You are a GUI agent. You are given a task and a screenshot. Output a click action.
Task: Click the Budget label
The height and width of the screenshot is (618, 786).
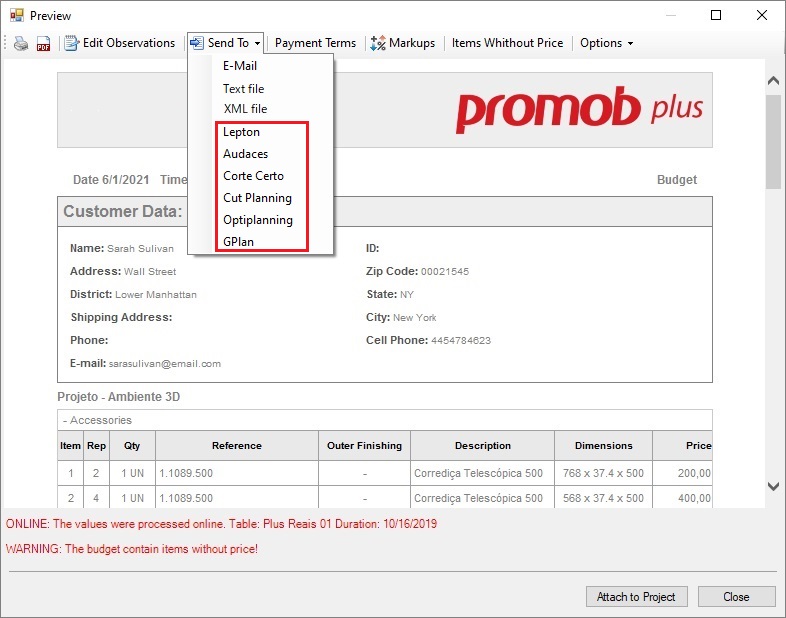click(677, 179)
